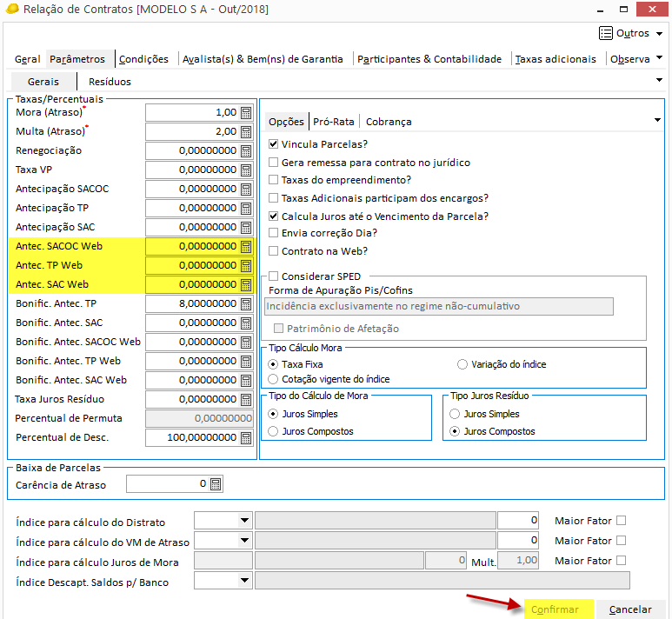Image resolution: width=672 pixels, height=619 pixels.
Task: Open calculator icon beside Renegociação
Action: 246,151
